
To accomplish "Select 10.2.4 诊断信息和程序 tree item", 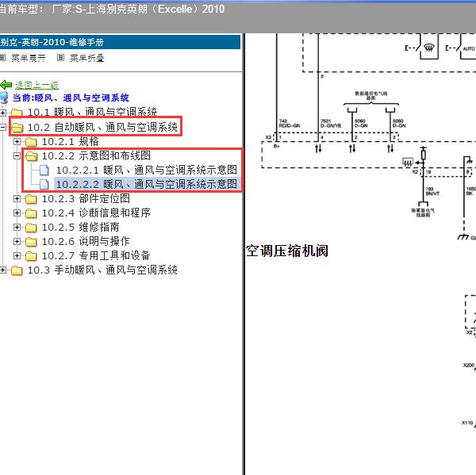I will pos(96,213).
